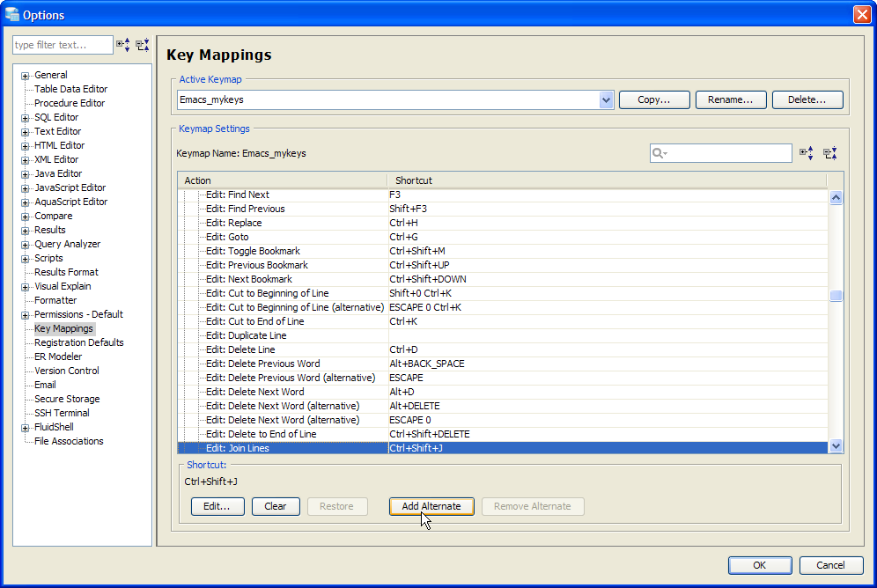Expand the JavaScript Editor tree node
This screenshot has width=877, height=588.
click(26, 188)
